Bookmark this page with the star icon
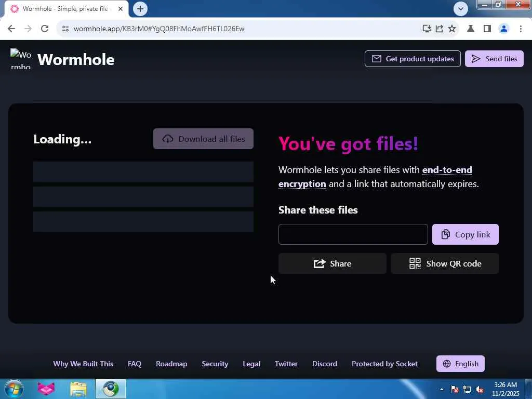This screenshot has height=399, width=532. pos(452,29)
